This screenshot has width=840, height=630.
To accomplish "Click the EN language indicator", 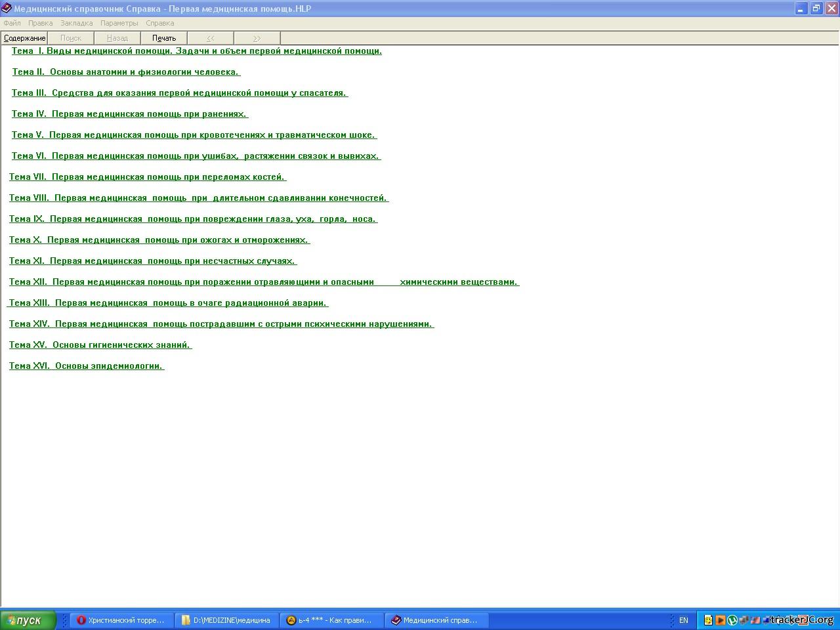I will (683, 620).
